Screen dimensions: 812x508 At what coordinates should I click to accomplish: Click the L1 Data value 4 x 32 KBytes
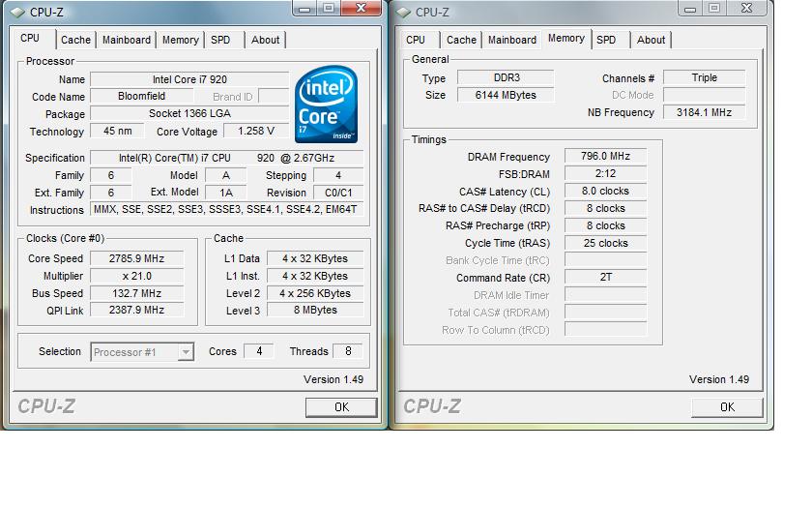[x=315, y=258]
